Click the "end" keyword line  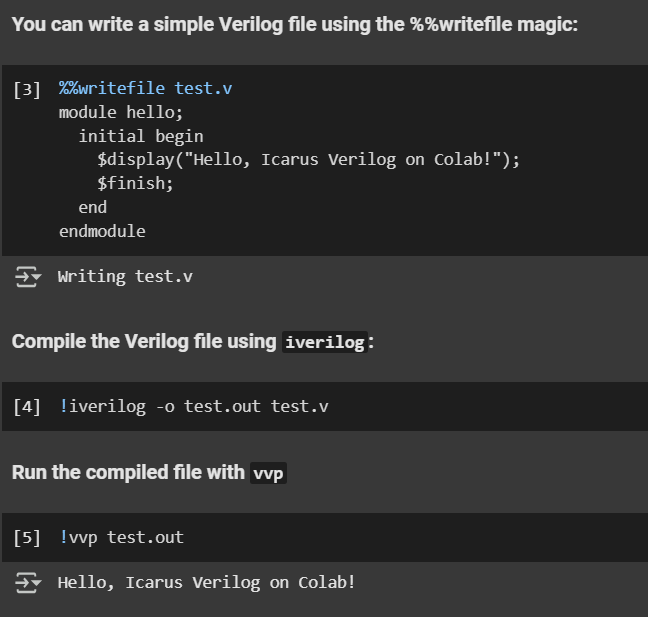[x=92, y=207]
